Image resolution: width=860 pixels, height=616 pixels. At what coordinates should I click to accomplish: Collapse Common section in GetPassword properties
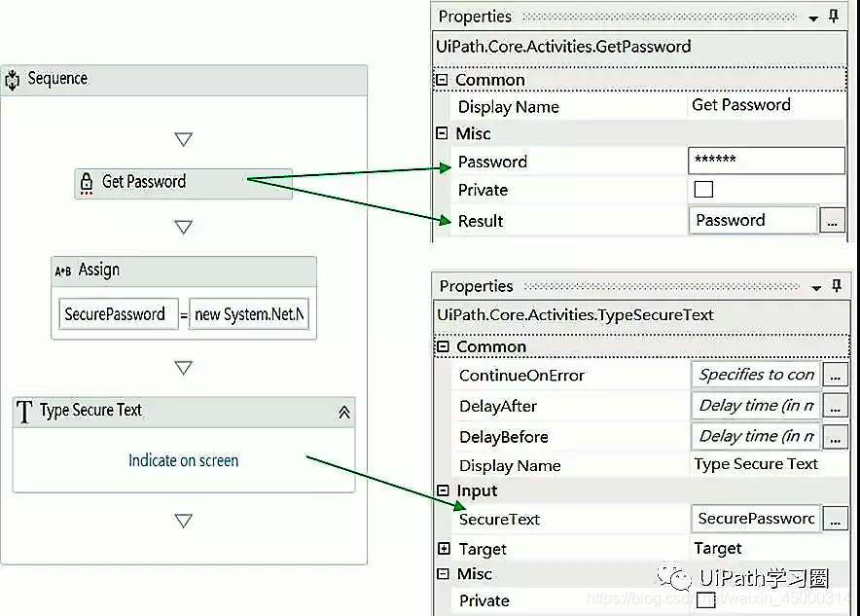click(x=442, y=80)
